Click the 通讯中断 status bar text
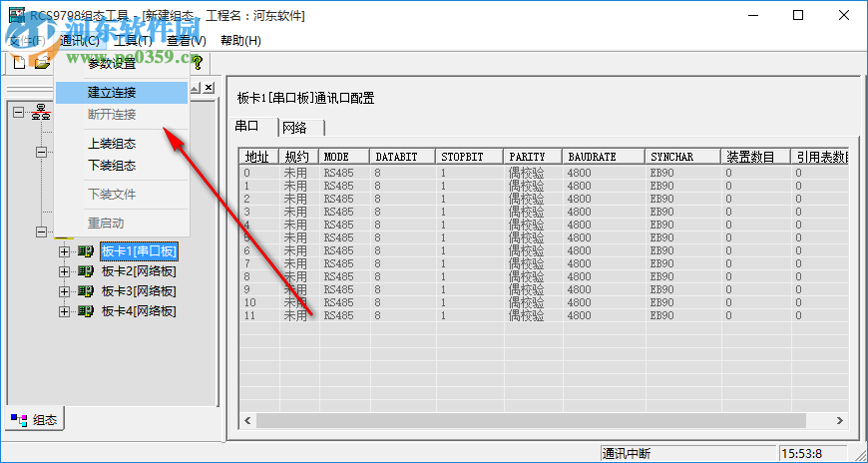This screenshot has height=463, width=868. pyautogui.click(x=627, y=454)
